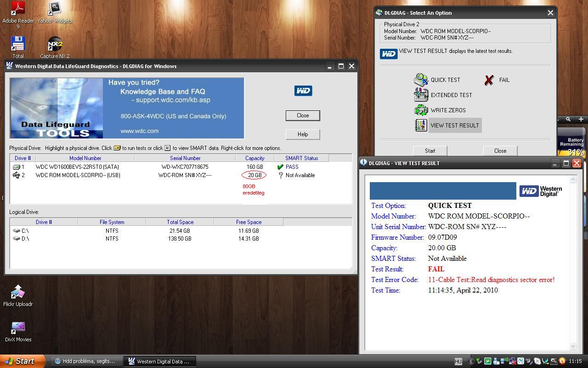The image size is (588, 368).
Task: Maximize the DLGDIAG for Windows window
Action: click(341, 66)
